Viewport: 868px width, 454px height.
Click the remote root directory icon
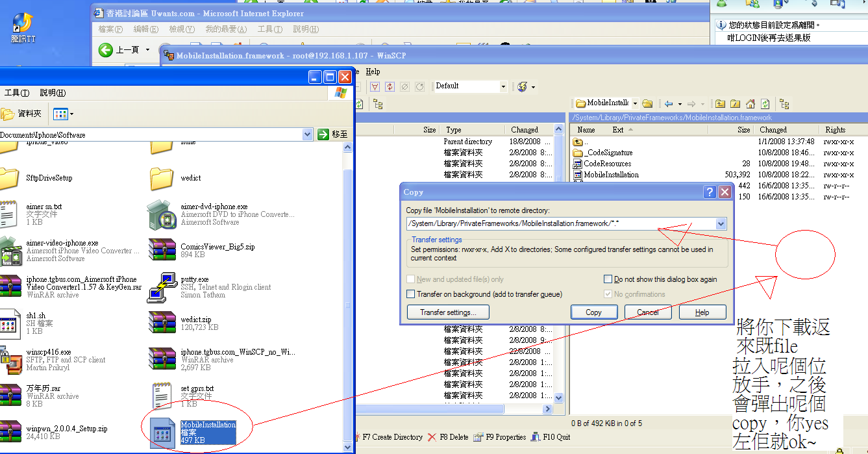point(735,104)
